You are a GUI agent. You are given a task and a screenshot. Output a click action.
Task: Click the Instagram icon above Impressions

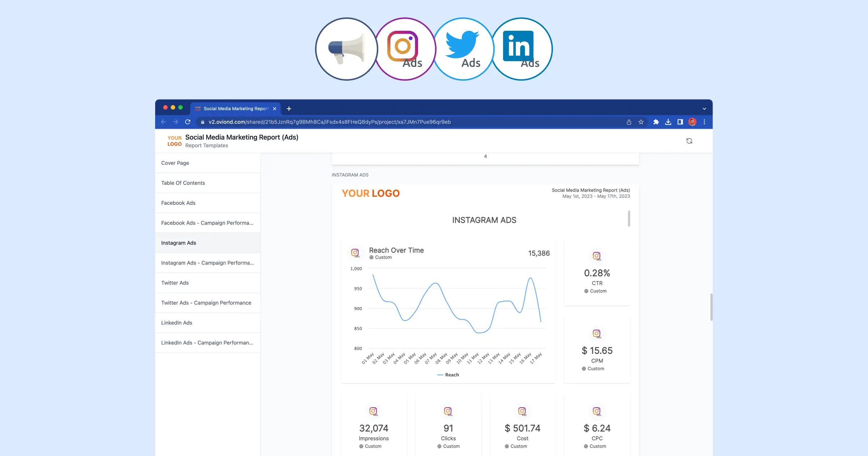coord(374,411)
